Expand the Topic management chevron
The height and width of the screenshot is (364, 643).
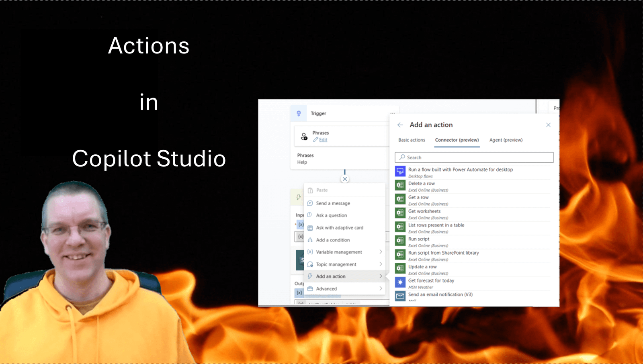pos(381,264)
